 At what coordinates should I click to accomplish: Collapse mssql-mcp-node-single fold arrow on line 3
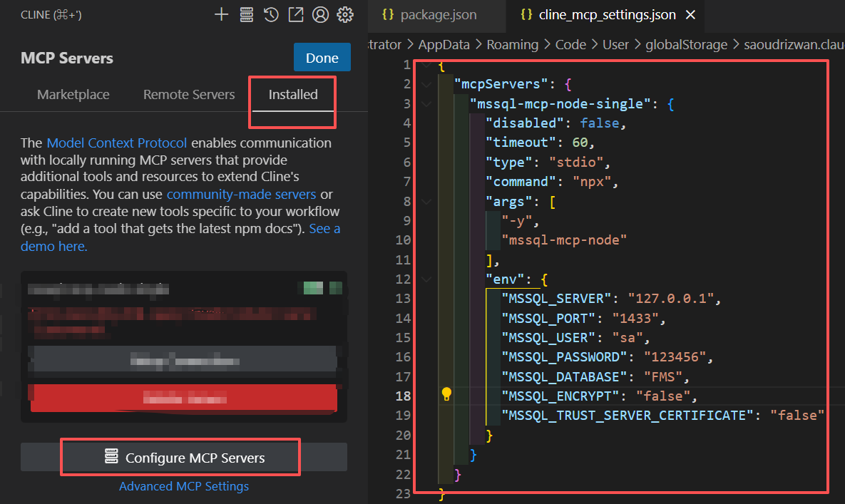point(426,104)
